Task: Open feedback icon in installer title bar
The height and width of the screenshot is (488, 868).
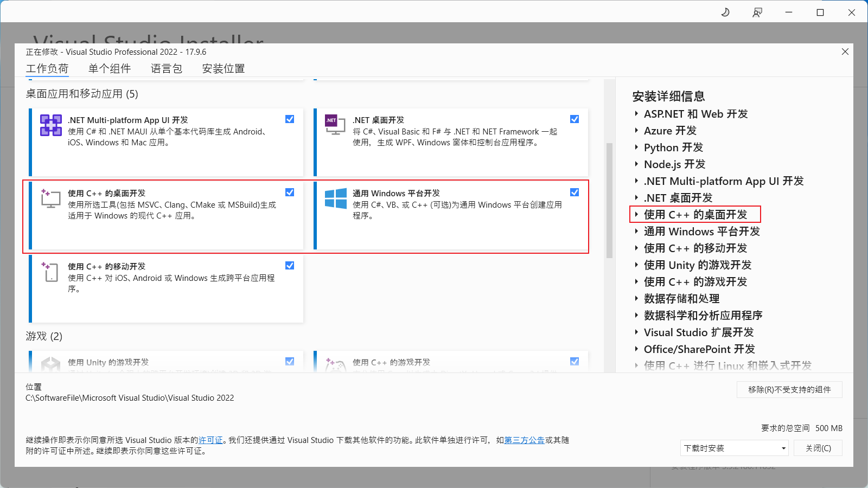Action: (757, 12)
